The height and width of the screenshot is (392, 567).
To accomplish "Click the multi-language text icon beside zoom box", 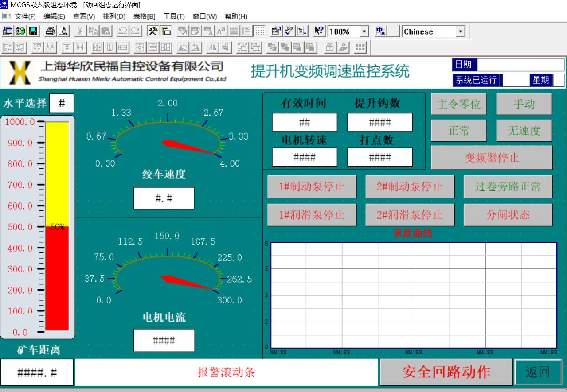I will (x=380, y=31).
